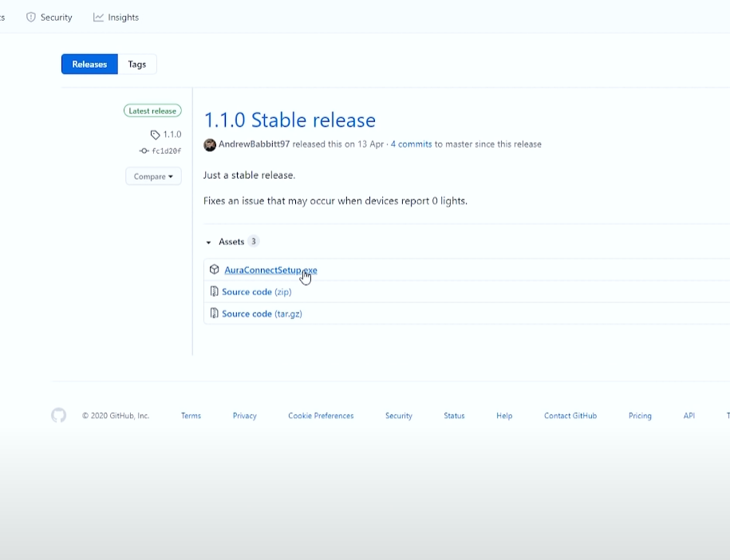This screenshot has width=730, height=560.
Task: Click the package icon beside AuraConnectSetup.exe
Action: pos(214,270)
